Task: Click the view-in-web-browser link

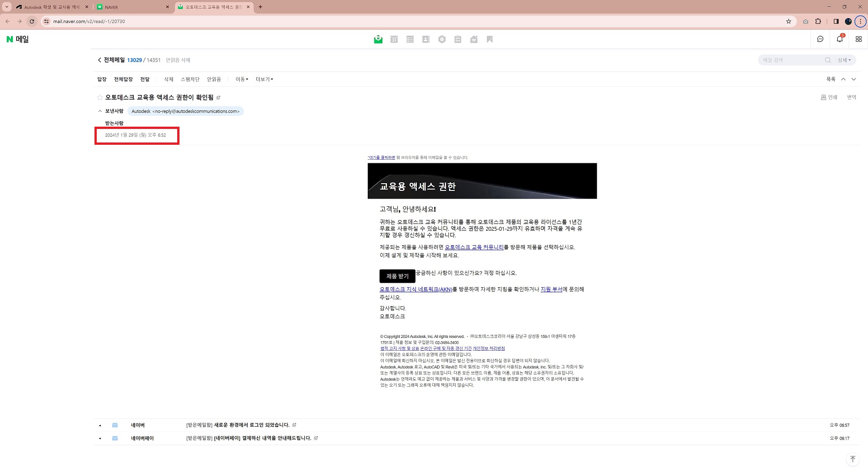Action: coord(382,157)
